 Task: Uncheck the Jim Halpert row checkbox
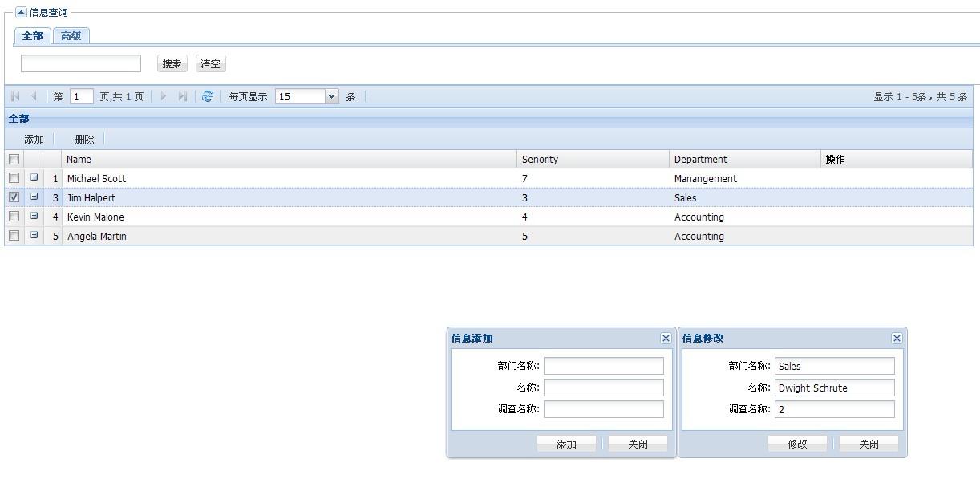coord(14,197)
